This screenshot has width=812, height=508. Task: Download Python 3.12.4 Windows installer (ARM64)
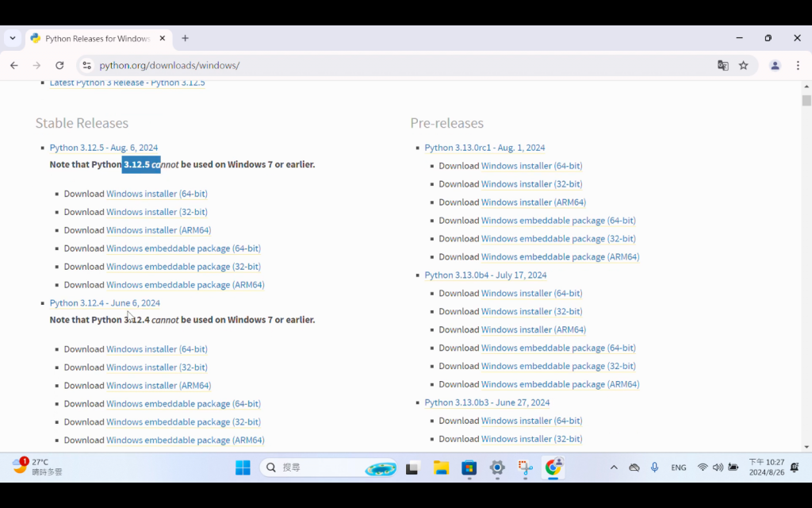(159, 386)
